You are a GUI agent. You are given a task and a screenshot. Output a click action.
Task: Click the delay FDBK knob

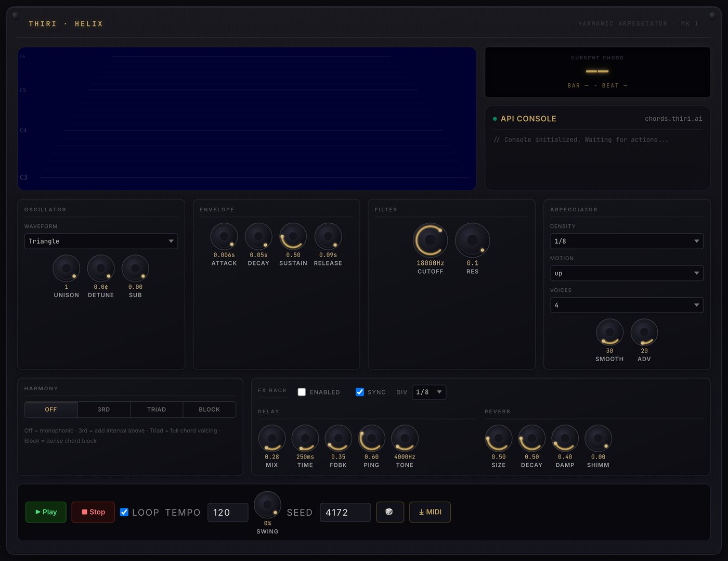point(339,439)
